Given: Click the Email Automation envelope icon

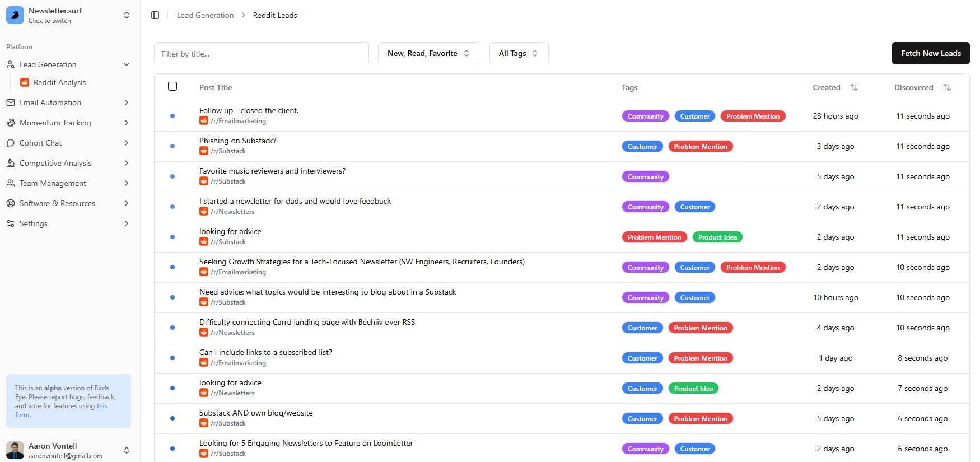Looking at the screenshot, I should point(11,102).
